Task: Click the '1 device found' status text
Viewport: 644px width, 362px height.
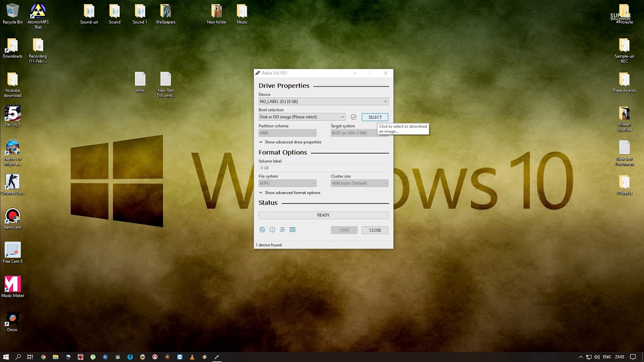Action: pyautogui.click(x=269, y=245)
